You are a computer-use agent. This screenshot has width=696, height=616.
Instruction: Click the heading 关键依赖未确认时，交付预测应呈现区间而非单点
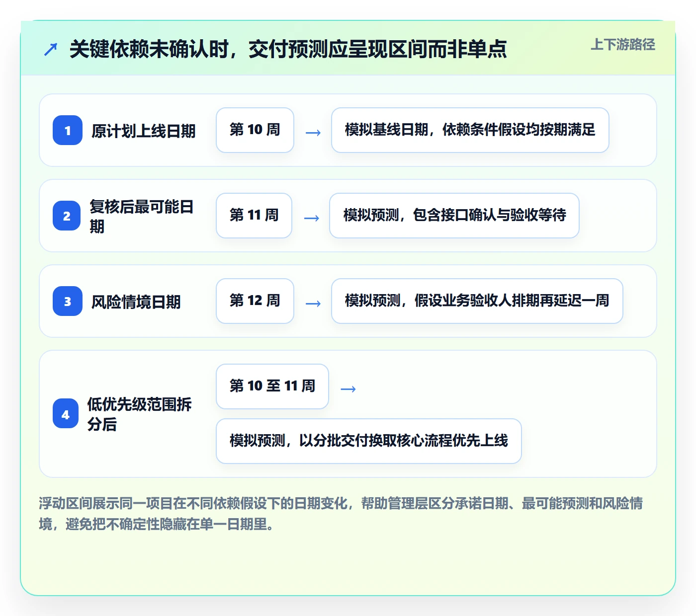[288, 49]
